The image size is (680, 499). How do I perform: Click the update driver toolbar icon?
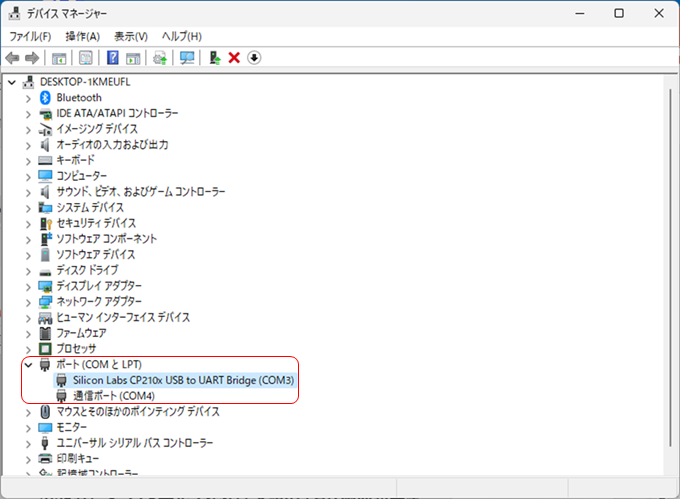point(160,58)
